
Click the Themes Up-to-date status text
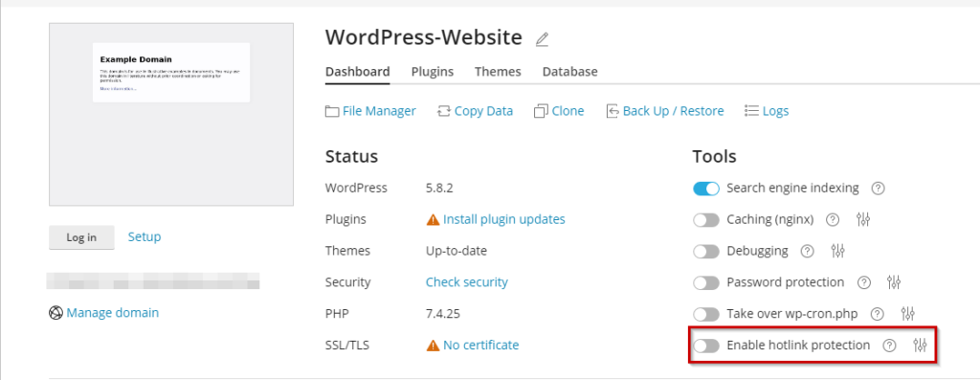(457, 251)
